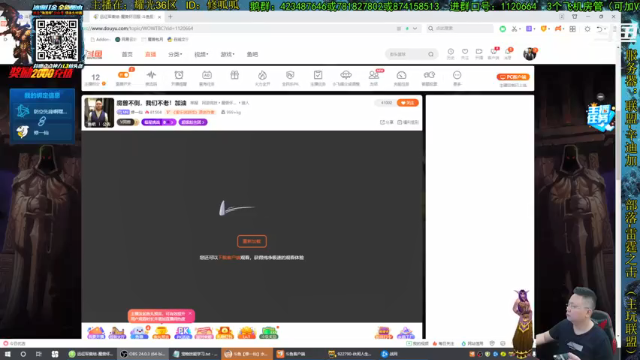Click the orange PC客户端 button

(513, 77)
